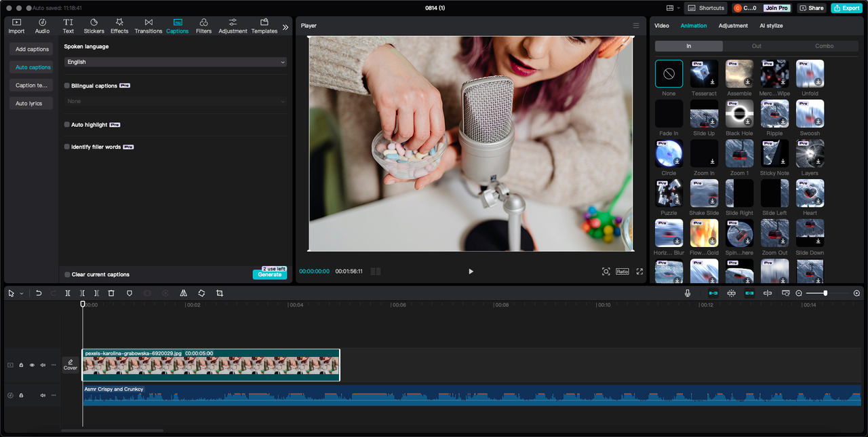Click the Undo arrow icon

click(x=39, y=293)
